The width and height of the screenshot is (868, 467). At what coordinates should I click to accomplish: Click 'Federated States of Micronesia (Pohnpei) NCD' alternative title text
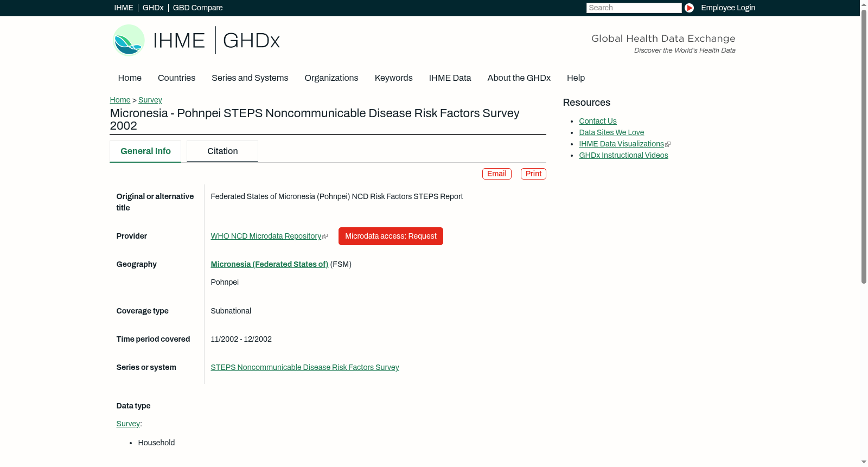(337, 196)
